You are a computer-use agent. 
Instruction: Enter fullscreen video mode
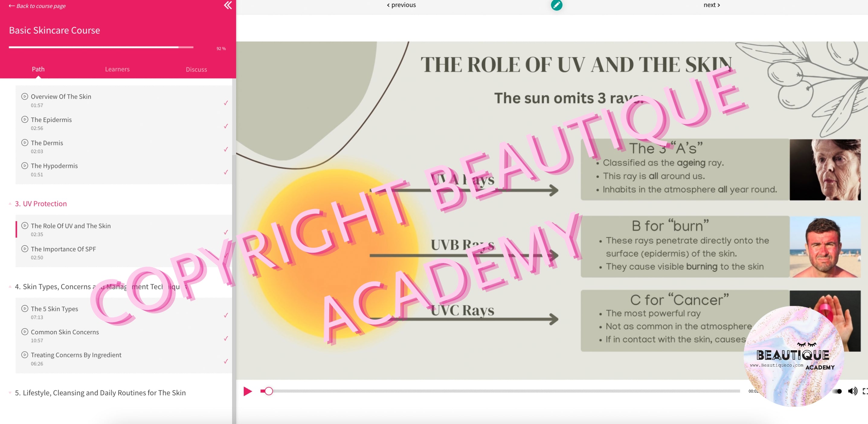pos(865,391)
